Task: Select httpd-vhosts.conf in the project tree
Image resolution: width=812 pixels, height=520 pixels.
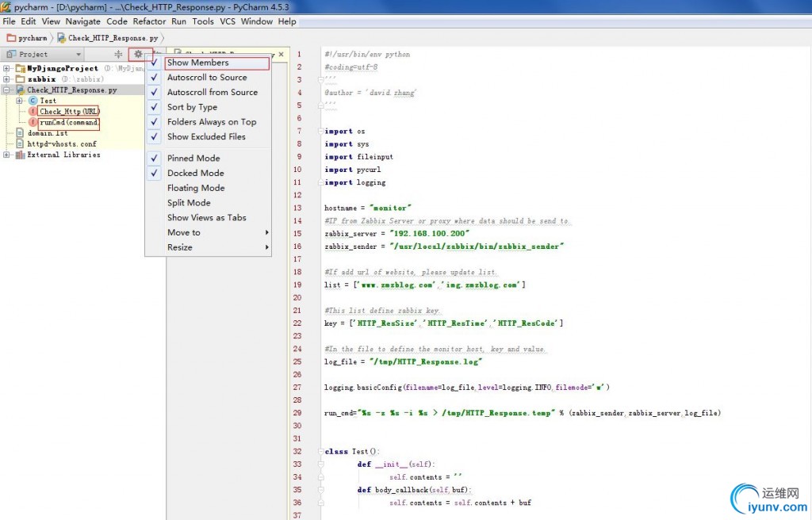Action: coord(62,144)
